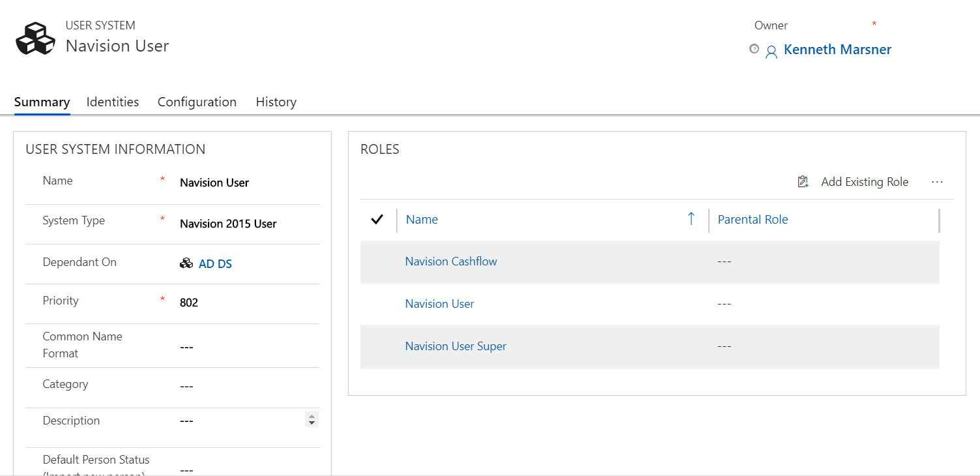Sort by Parental Role column header
980x476 pixels.
[x=753, y=220]
